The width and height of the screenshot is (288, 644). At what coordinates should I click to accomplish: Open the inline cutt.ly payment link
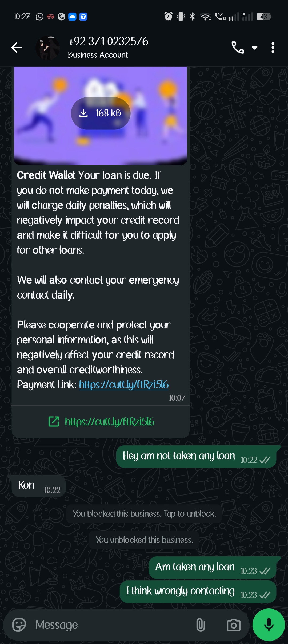coord(124,385)
